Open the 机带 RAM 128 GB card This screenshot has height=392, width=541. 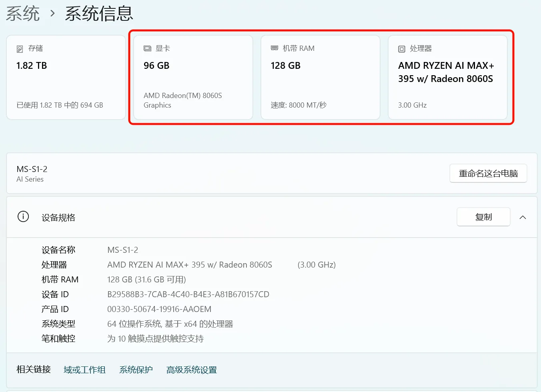[x=321, y=77]
